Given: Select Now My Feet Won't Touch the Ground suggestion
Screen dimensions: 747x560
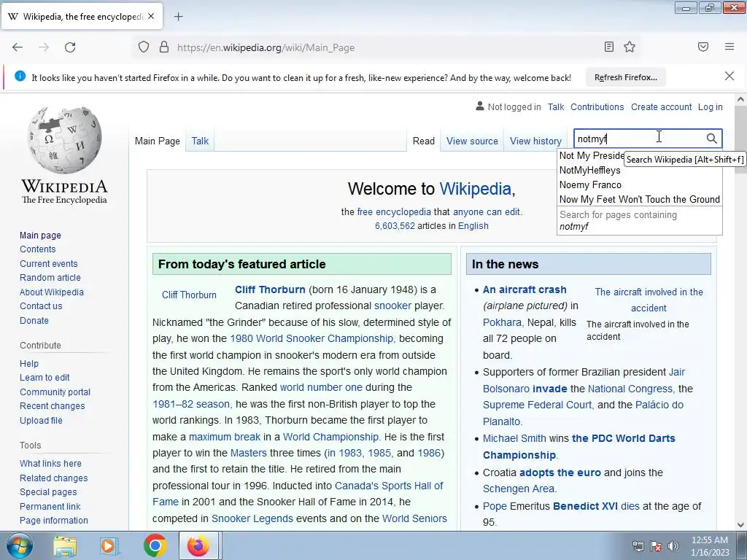Looking at the screenshot, I should (x=639, y=199).
